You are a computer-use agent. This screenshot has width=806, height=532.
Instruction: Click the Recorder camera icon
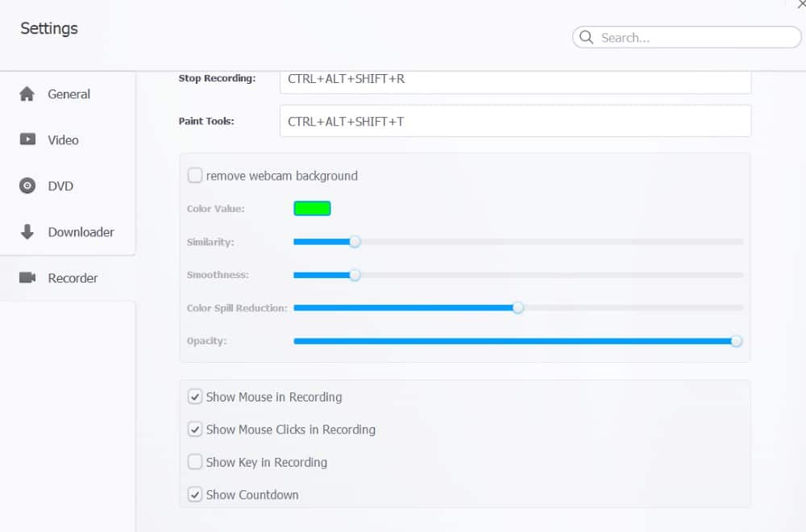point(27,278)
